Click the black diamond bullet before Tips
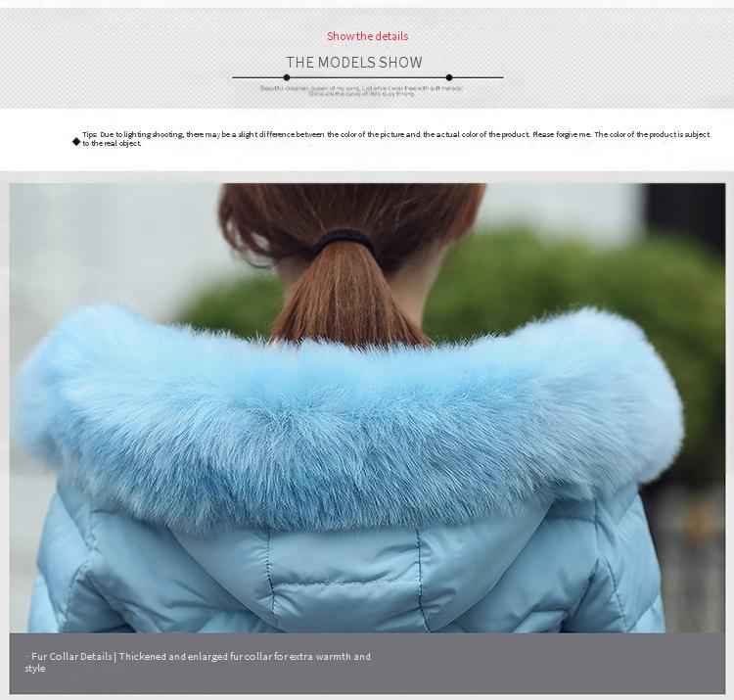The width and height of the screenshot is (734, 700). click(x=76, y=142)
